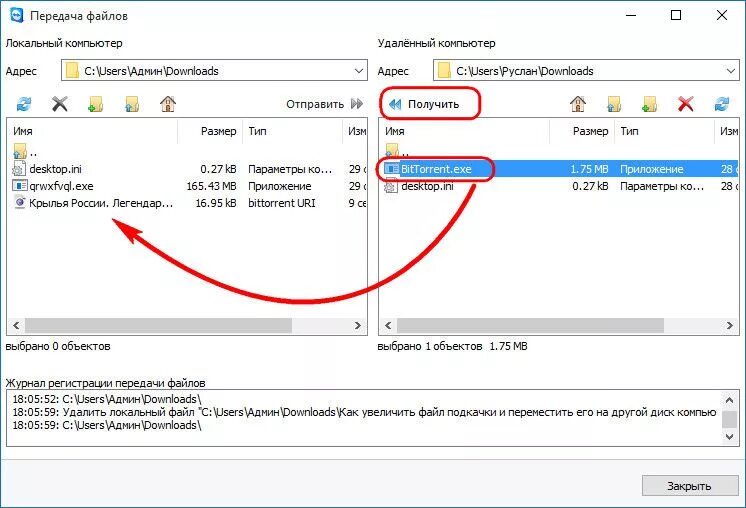Screen dimensions: 746x508
Task: Sort remote list by Изм date column
Action: (x=727, y=131)
